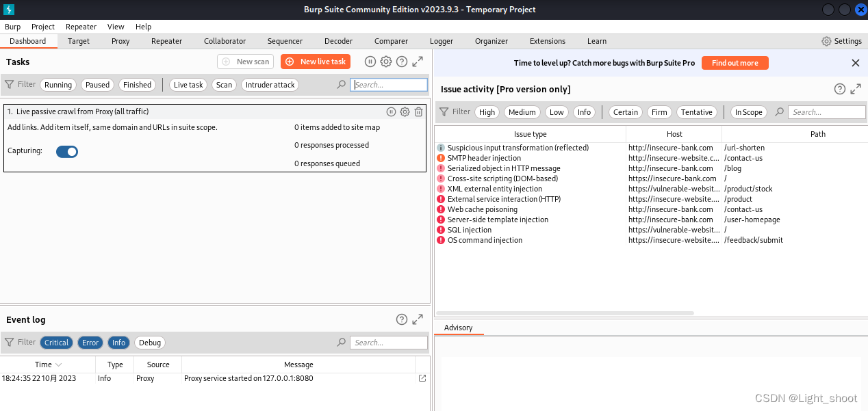Click Tasks filter funnel icon
This screenshot has height=411, width=868.
[x=10, y=85]
